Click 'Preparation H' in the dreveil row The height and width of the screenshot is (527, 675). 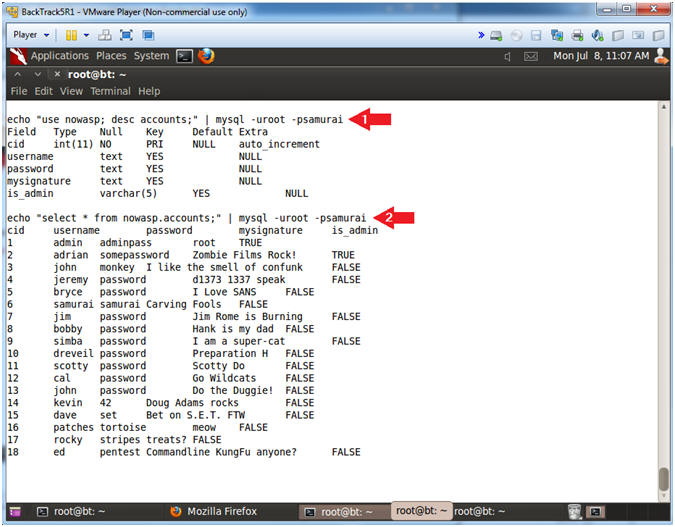pyautogui.click(x=230, y=354)
